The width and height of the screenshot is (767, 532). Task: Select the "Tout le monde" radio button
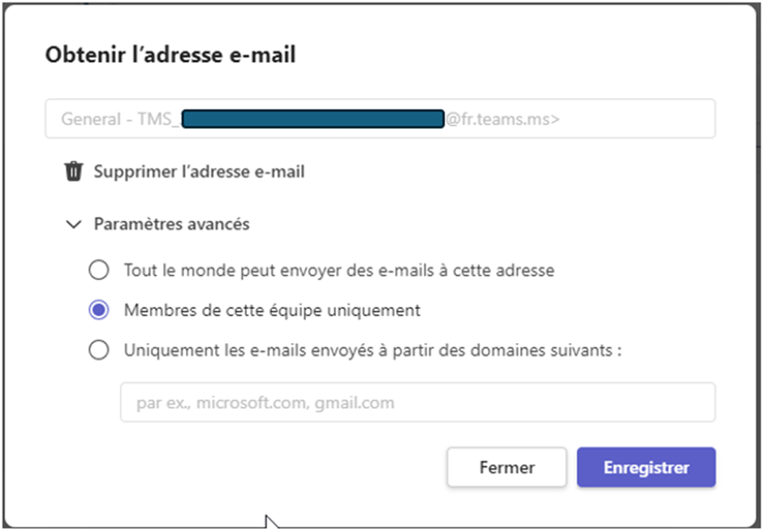99,269
